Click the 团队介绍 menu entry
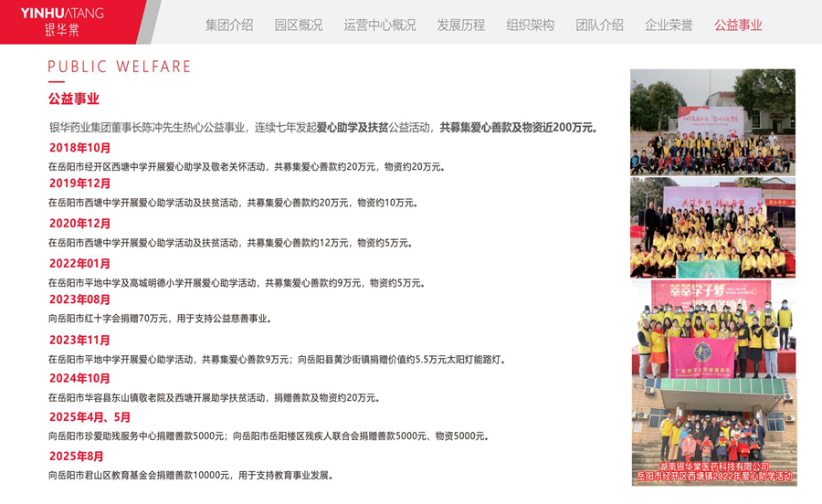822x504 pixels. click(x=599, y=25)
